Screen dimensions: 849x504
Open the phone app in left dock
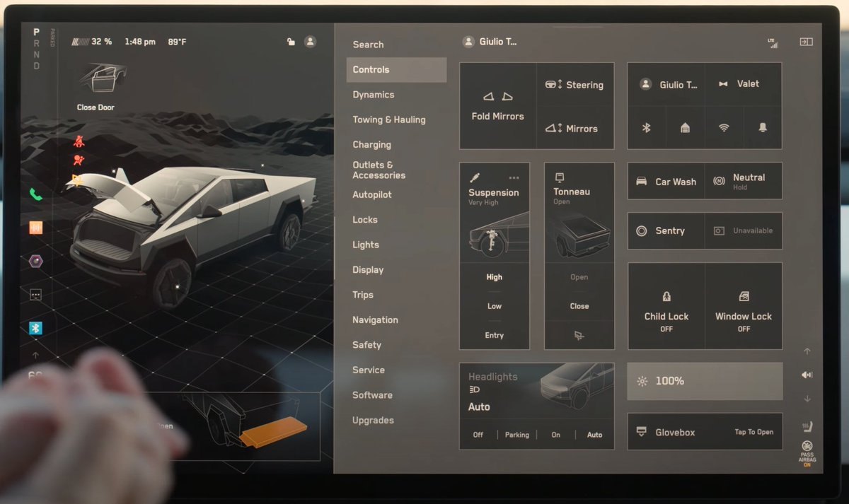tap(36, 194)
